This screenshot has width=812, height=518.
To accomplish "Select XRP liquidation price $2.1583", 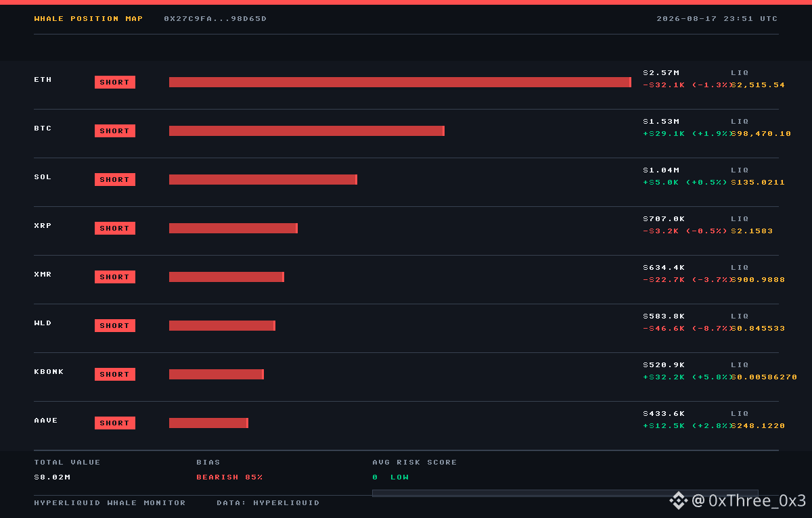I will [752, 231].
